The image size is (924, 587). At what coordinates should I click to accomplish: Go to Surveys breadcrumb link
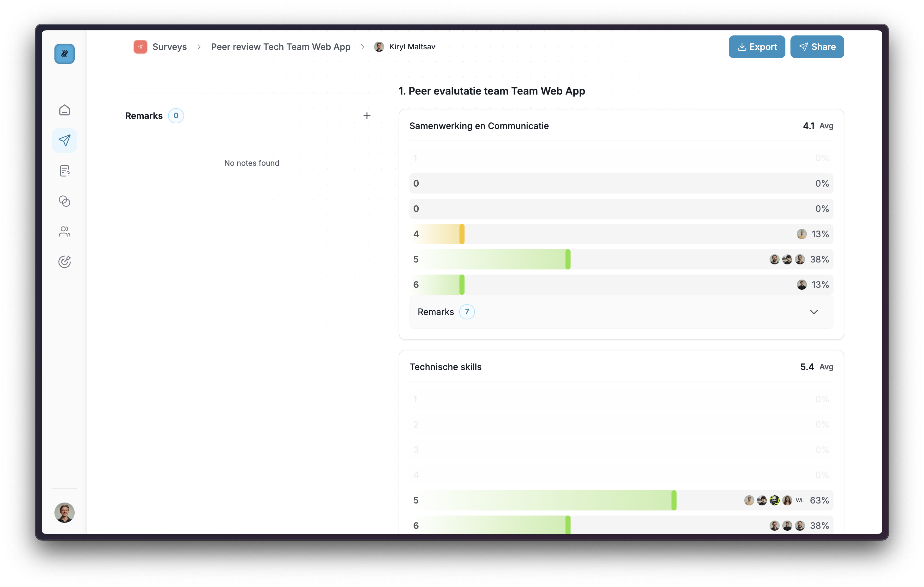pos(169,47)
